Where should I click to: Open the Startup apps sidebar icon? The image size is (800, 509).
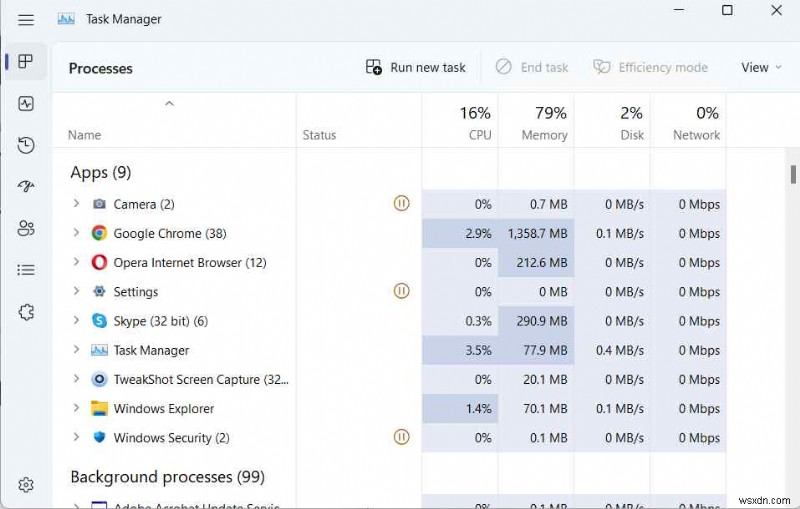[26, 187]
